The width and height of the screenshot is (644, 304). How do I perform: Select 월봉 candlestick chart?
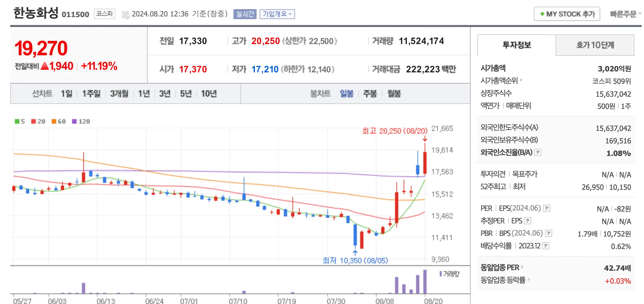(394, 94)
